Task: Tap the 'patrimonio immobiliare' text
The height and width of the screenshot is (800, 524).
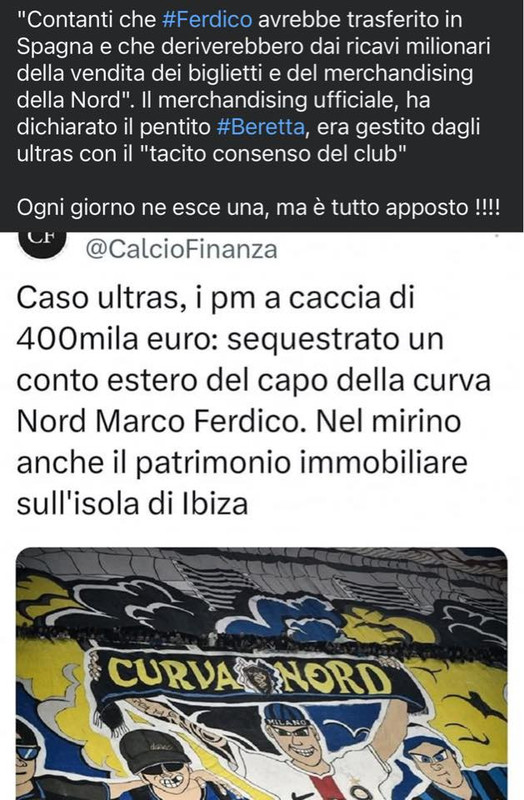Action: [302, 463]
